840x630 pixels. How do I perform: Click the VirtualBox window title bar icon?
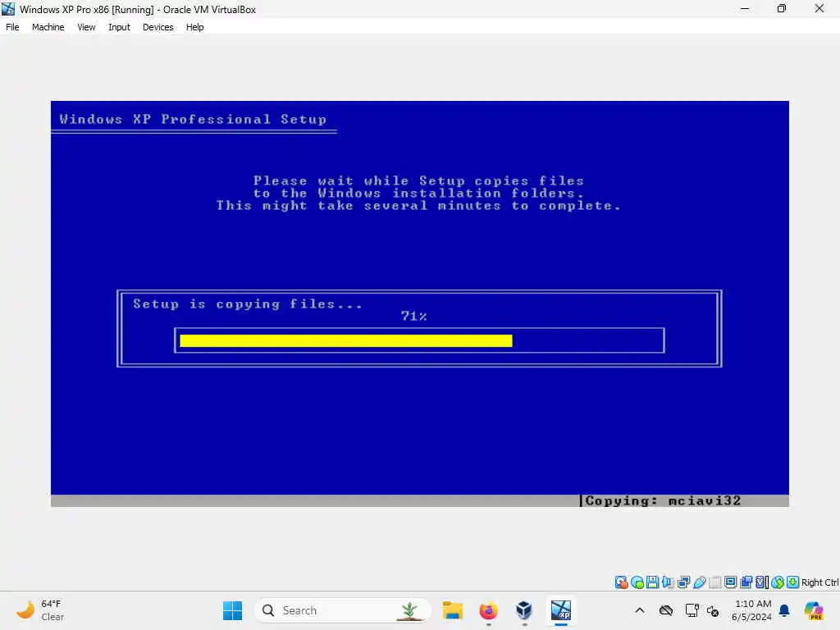[8, 9]
